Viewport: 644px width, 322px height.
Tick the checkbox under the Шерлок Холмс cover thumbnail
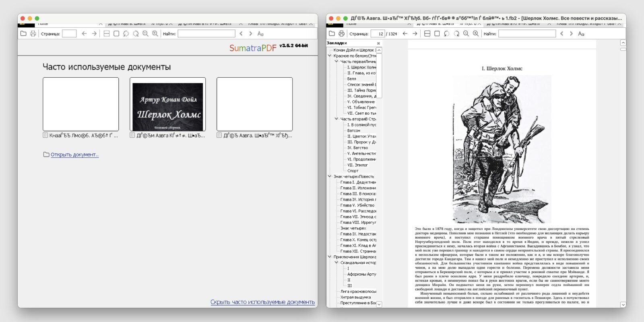click(x=132, y=136)
